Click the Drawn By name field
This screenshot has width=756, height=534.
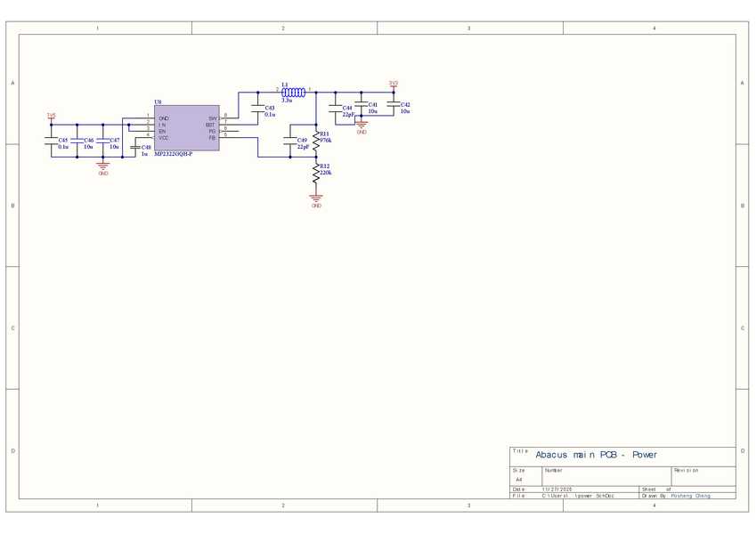tap(690, 496)
